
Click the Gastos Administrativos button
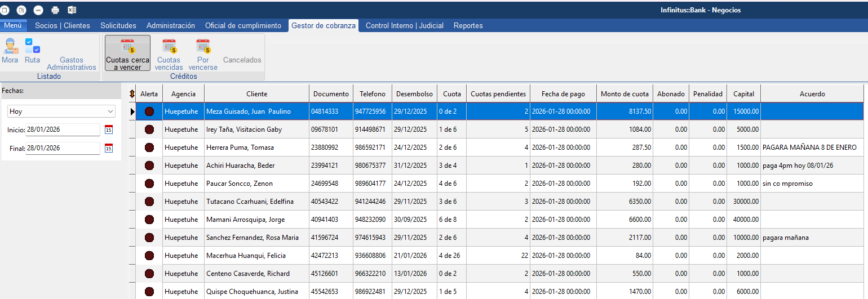[71, 63]
